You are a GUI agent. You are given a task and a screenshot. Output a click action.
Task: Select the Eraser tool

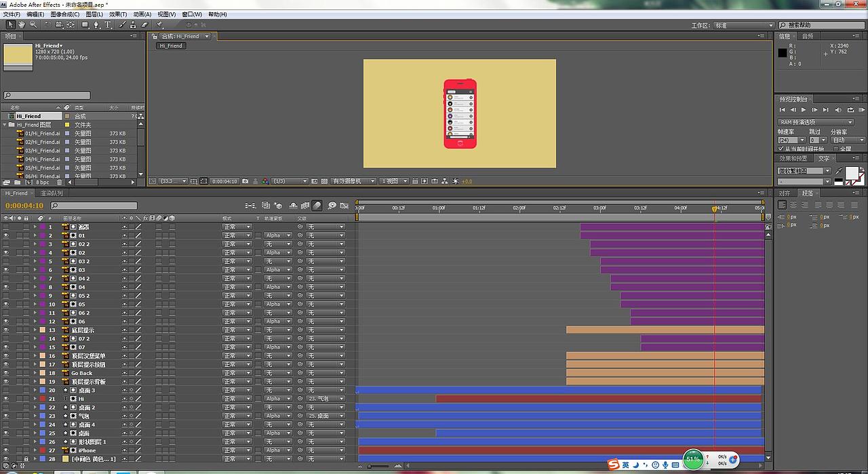144,24
